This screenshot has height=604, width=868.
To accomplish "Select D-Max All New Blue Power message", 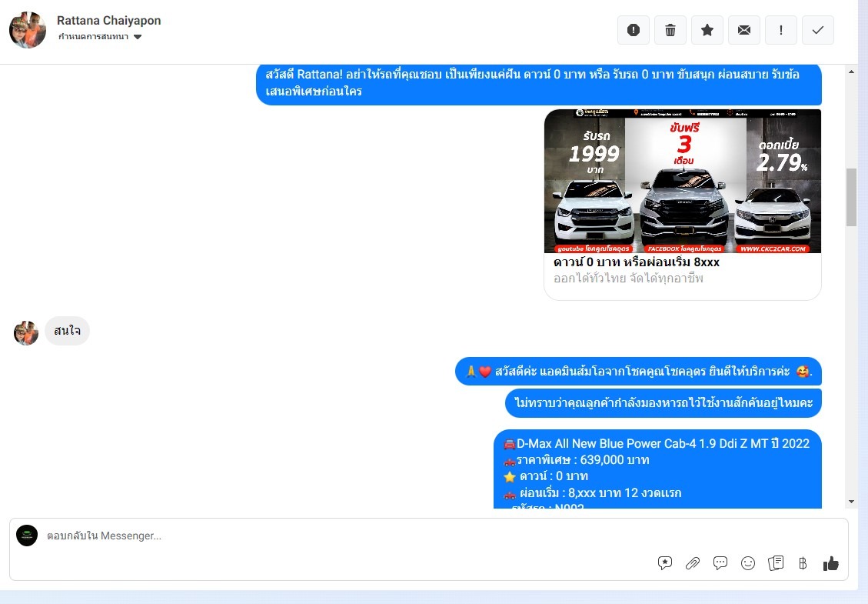I will click(x=657, y=469).
